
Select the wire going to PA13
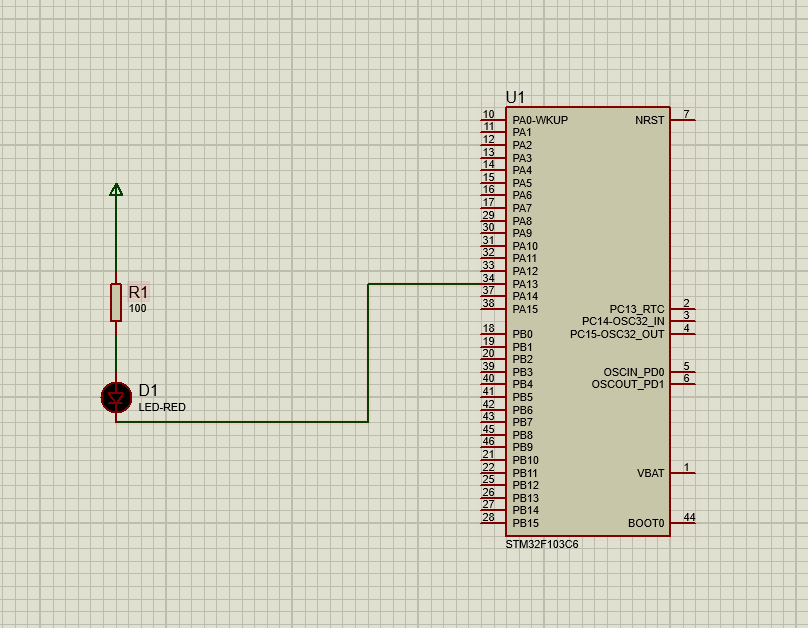click(x=368, y=353)
